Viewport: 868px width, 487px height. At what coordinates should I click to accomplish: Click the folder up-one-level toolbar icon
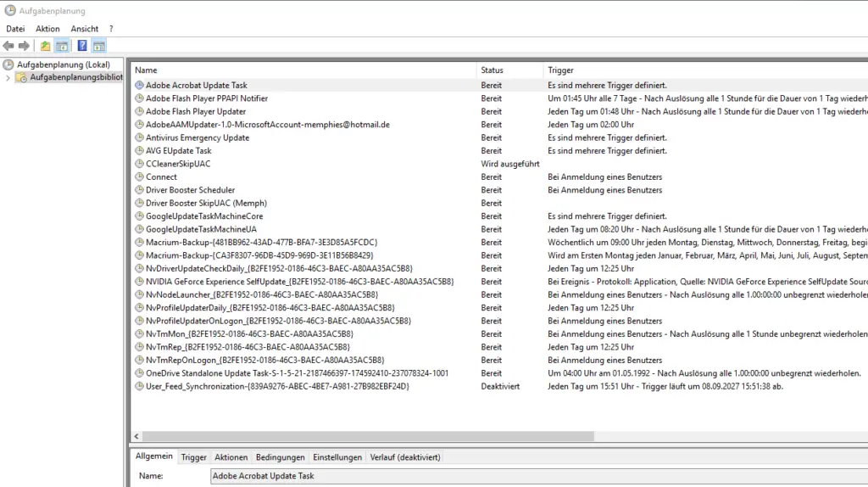[x=45, y=46]
